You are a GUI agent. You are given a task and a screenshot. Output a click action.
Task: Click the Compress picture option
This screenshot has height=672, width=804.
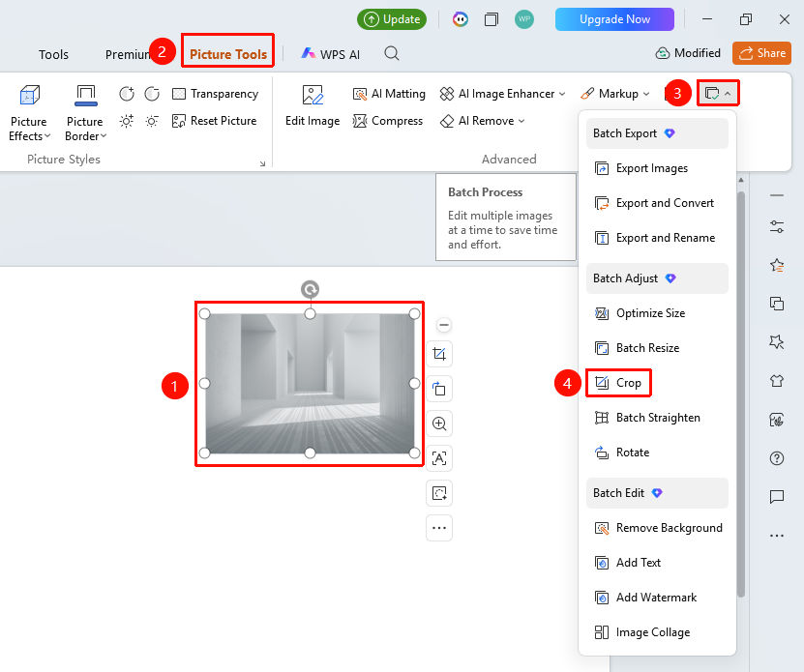coord(388,121)
